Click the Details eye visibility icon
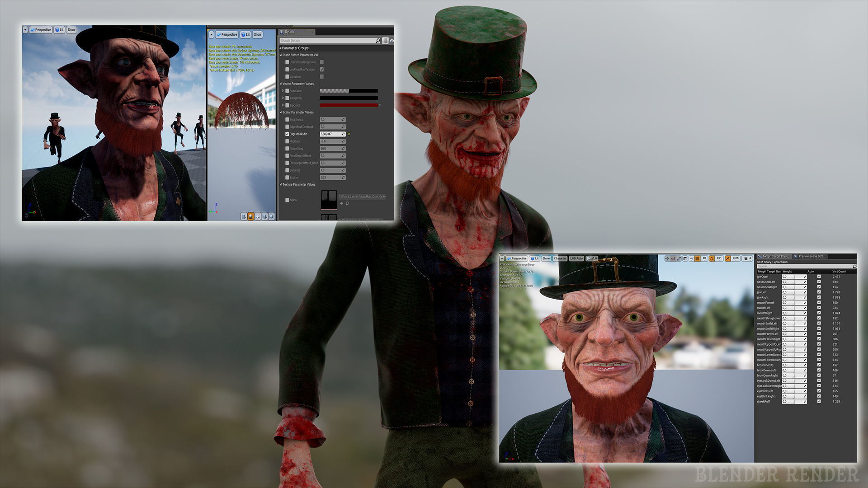 [392, 41]
